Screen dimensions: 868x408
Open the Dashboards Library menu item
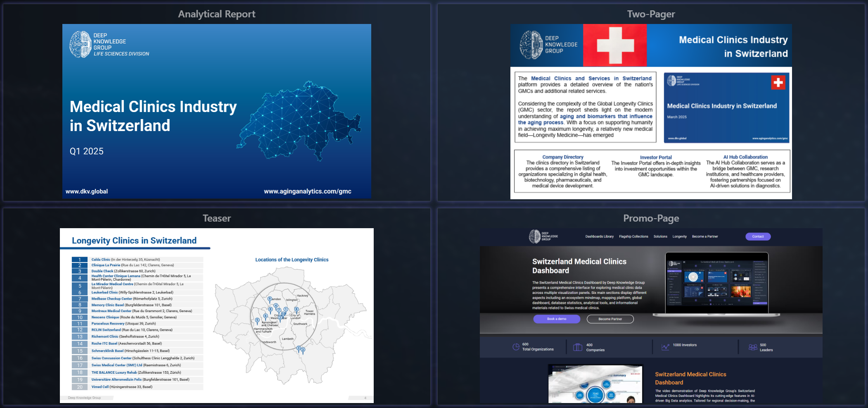tap(599, 236)
